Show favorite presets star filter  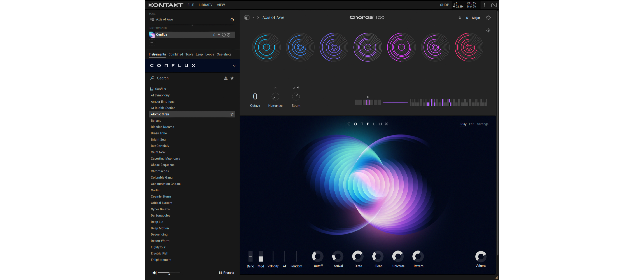232,78
